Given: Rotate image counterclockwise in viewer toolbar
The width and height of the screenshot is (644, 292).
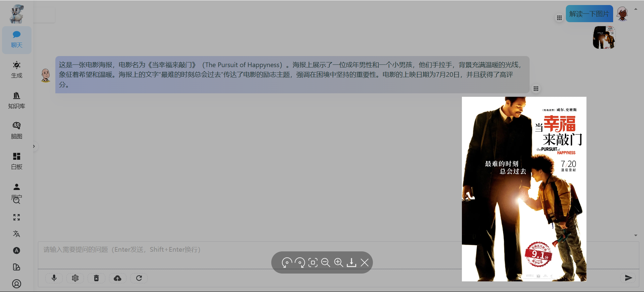Looking at the screenshot, I should (286, 262).
